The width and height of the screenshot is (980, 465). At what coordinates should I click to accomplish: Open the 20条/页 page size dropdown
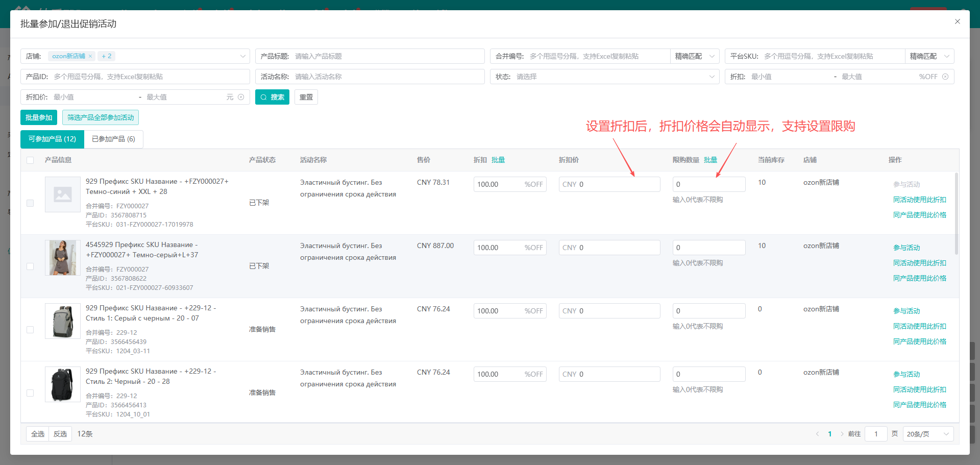click(927, 434)
